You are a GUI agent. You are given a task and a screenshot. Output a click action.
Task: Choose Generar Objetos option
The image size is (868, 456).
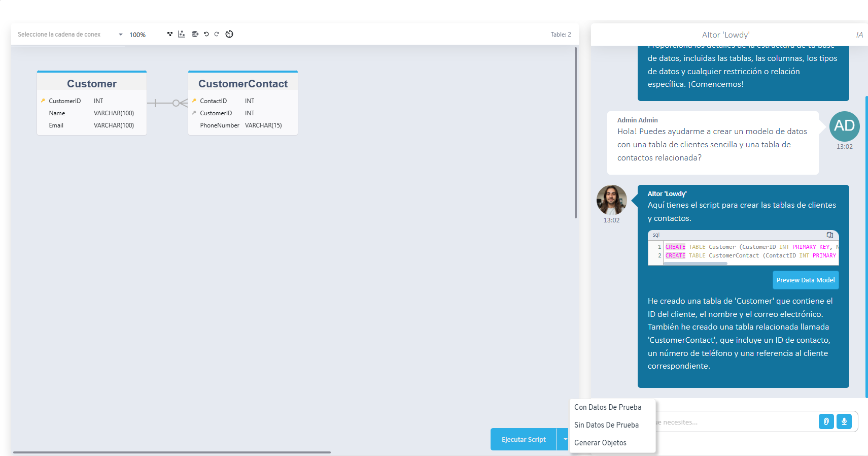612,443
